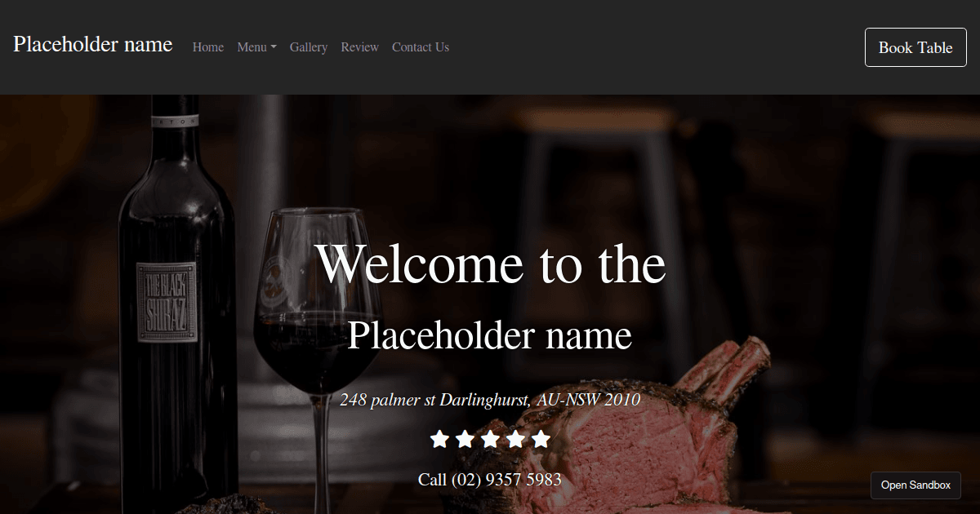Screen dimensions: 980x514
Task: Click the large Placeholder name hero title
Action: (x=490, y=335)
